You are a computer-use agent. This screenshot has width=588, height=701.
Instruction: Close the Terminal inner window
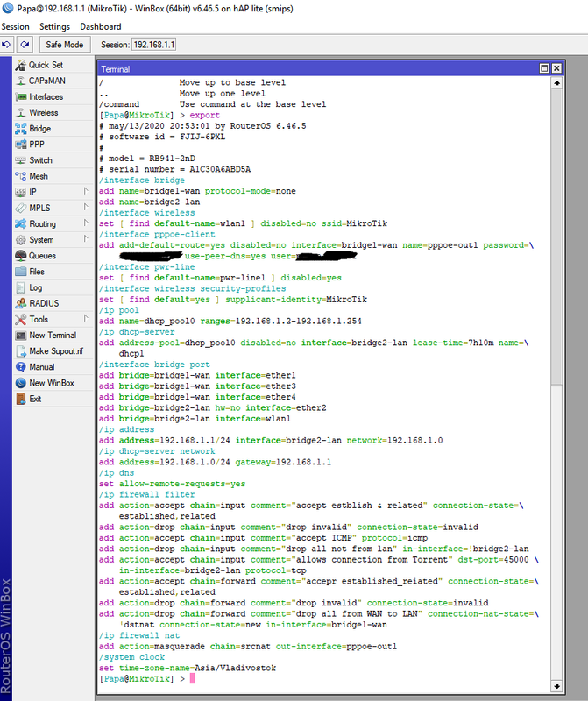pos(556,68)
